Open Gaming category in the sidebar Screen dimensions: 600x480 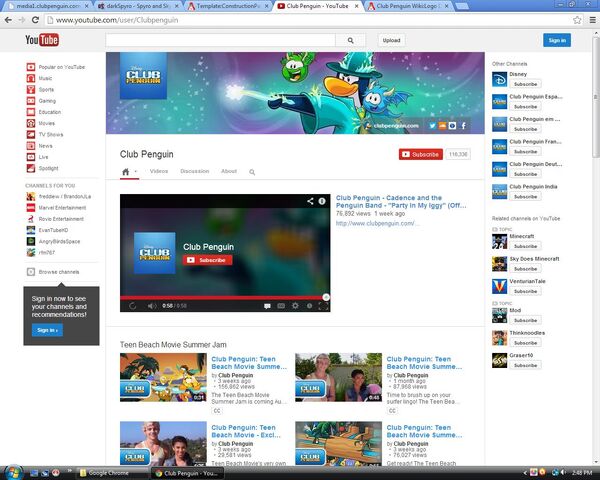[41, 101]
